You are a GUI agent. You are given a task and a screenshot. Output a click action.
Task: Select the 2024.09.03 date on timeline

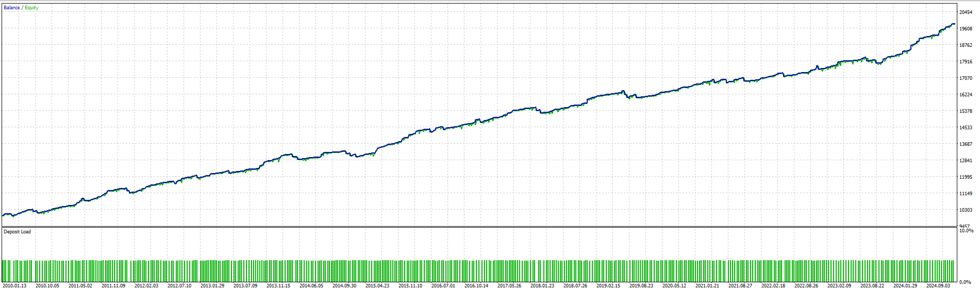(x=938, y=285)
